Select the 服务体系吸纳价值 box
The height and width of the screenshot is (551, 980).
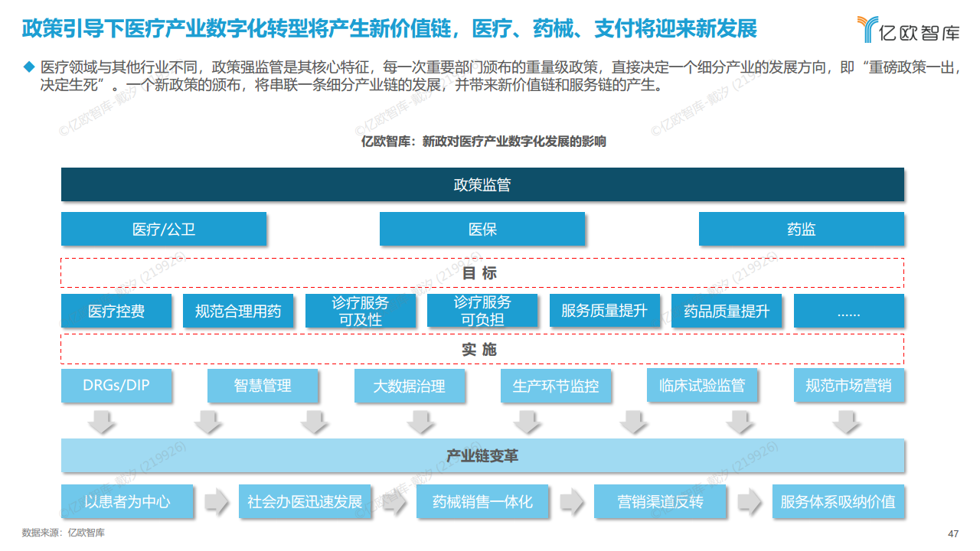point(838,502)
